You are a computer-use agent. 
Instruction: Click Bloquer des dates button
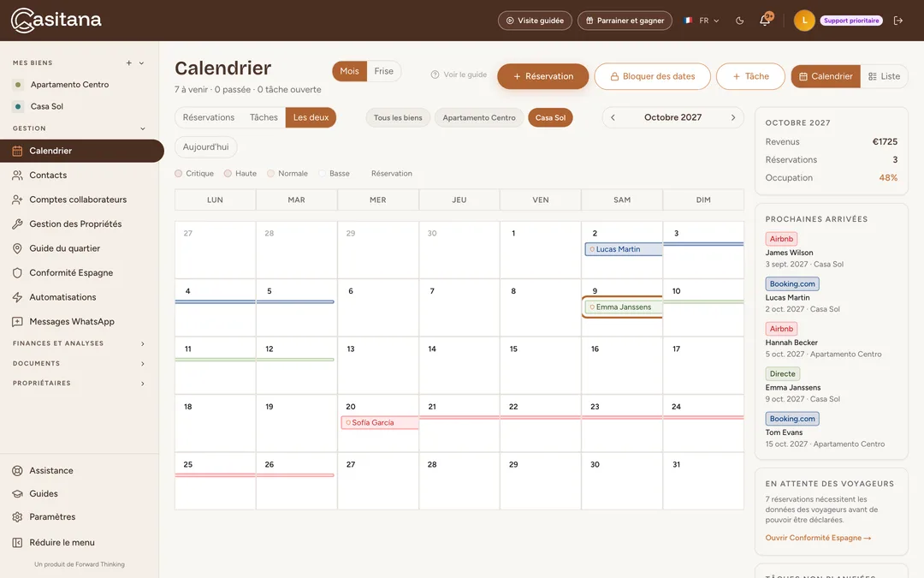pyautogui.click(x=652, y=76)
